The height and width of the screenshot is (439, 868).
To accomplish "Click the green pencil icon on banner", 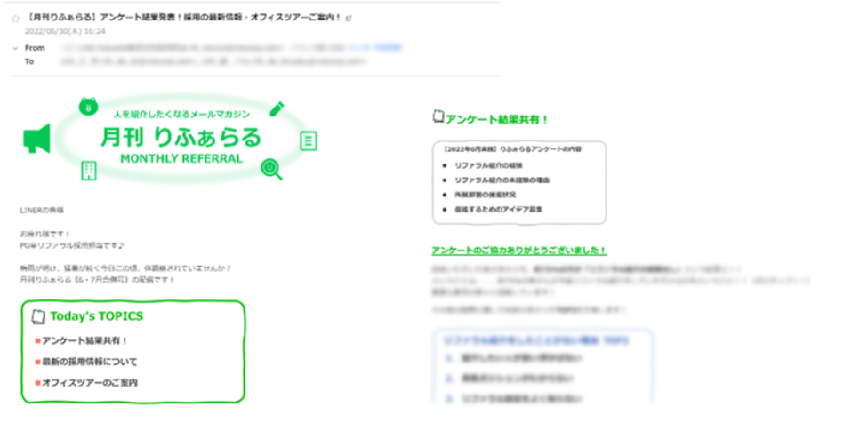I will coord(277,109).
